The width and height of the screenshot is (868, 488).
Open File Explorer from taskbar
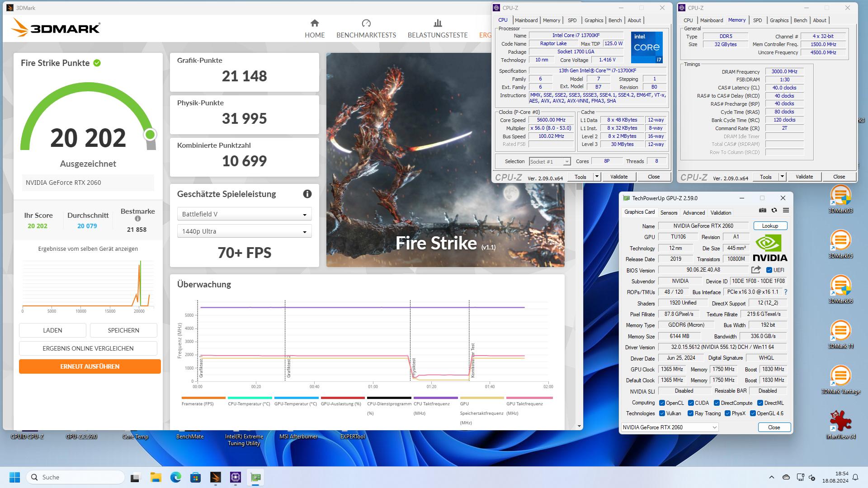pyautogui.click(x=156, y=477)
